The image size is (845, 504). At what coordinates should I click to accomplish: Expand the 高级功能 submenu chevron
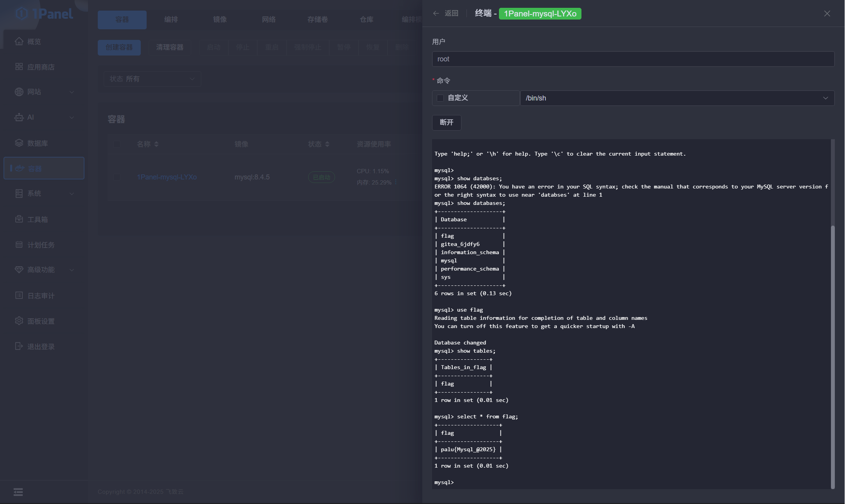tap(72, 270)
